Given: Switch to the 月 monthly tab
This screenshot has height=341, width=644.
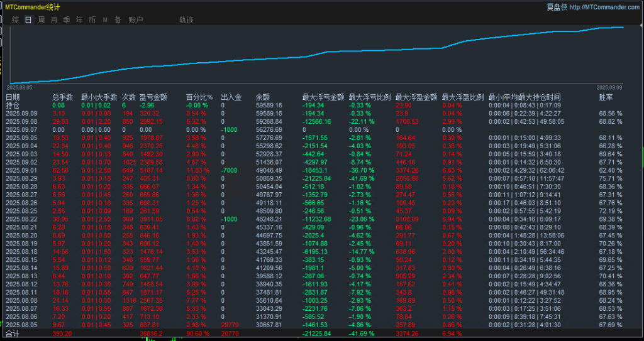Looking at the screenshot, I should (x=54, y=20).
